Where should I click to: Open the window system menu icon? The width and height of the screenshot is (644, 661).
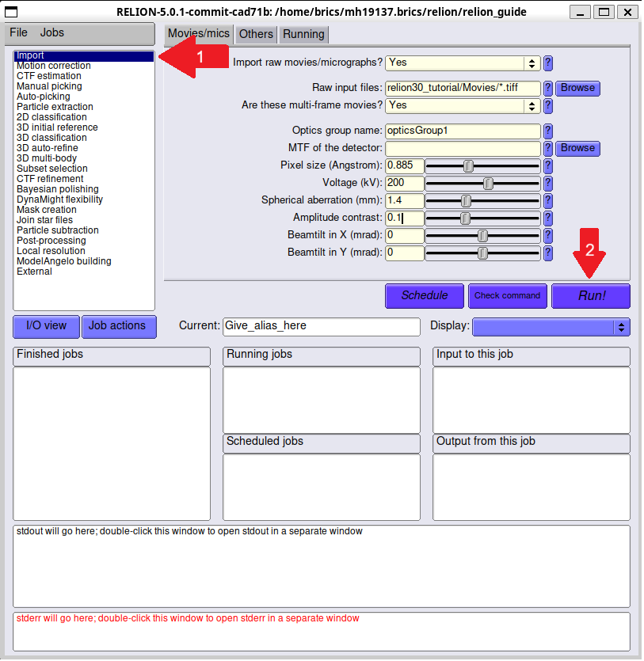pos(11,12)
